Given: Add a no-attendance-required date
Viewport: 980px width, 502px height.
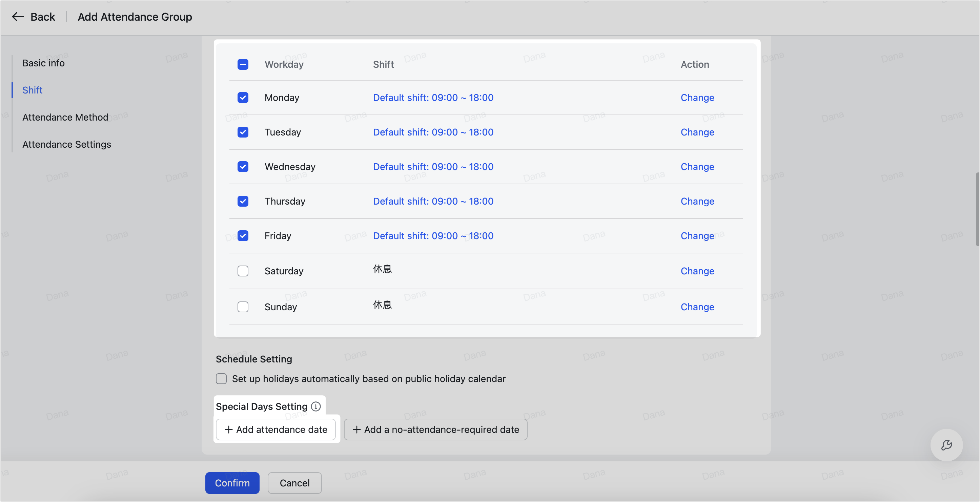Looking at the screenshot, I should click(435, 430).
